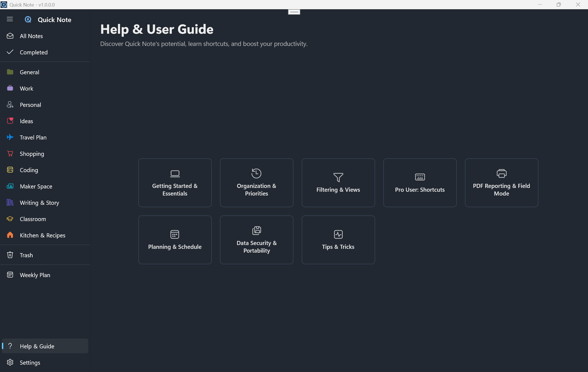
Task: Open the All Notes section
Action: [31, 36]
